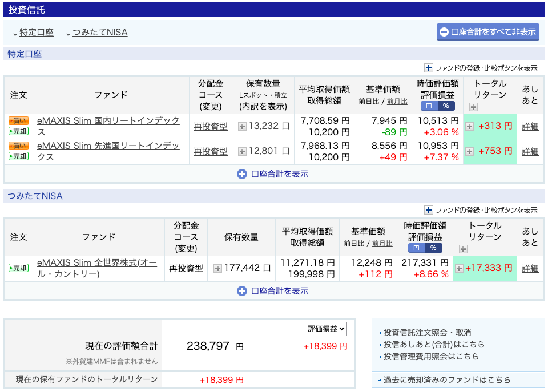Expand plus icon beside 13,232 口

(x=242, y=127)
